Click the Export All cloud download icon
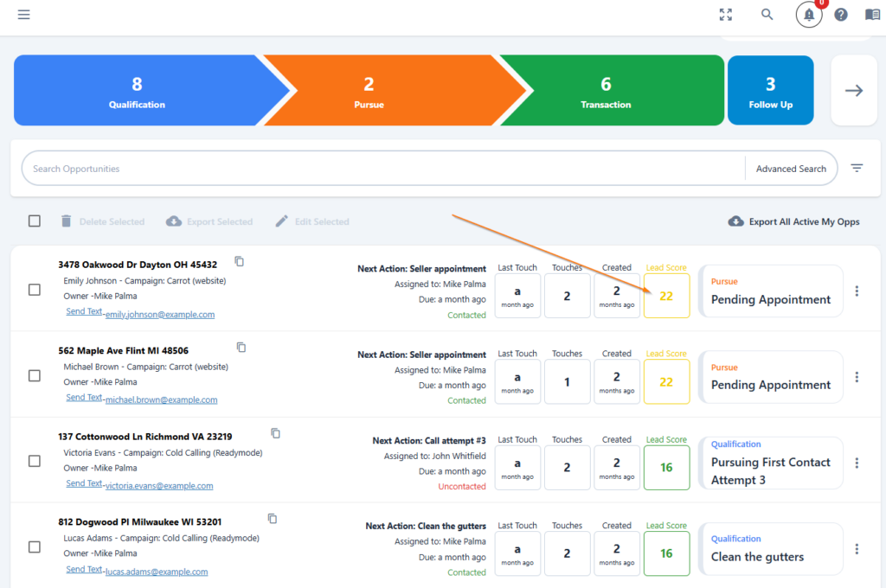The width and height of the screenshot is (886, 588). pos(735,221)
